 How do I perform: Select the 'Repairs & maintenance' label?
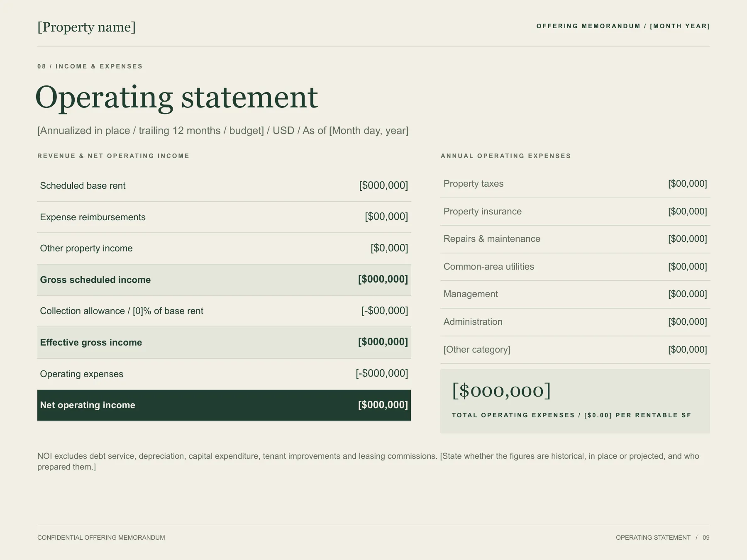pos(492,239)
